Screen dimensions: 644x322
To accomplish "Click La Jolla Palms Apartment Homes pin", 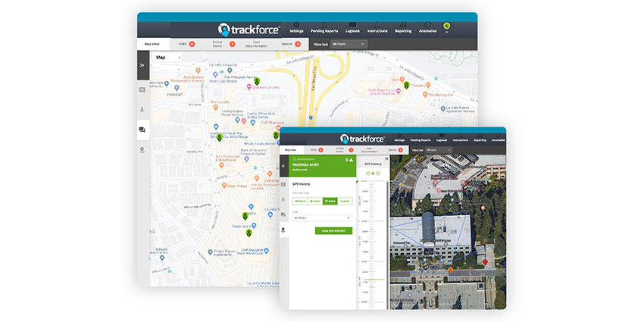I will pyautogui.click(x=443, y=109).
